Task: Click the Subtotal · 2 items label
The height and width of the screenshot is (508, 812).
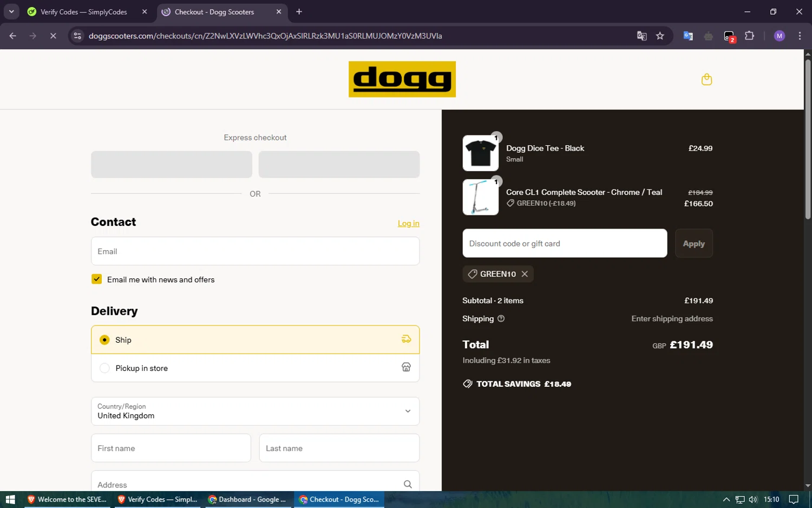Action: 493,301
